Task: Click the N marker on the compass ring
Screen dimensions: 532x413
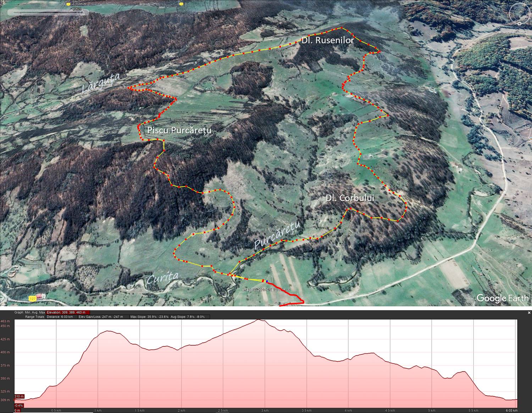Action: click(x=519, y=24)
